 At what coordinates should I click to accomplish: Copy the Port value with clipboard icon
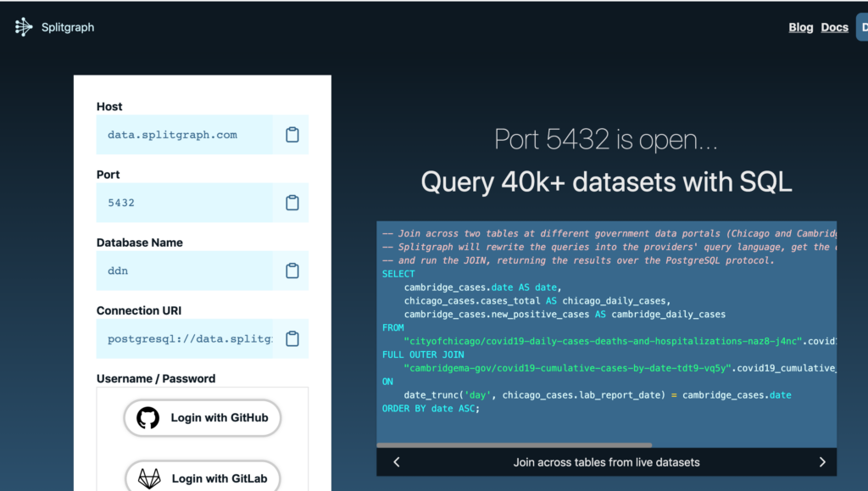pyautogui.click(x=292, y=203)
